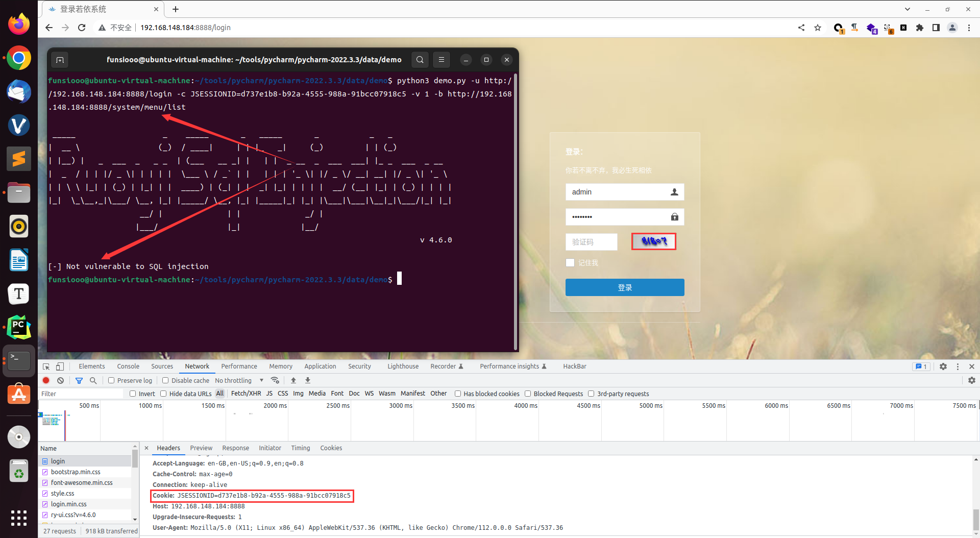Click the browser address bar URL

[x=185, y=28]
